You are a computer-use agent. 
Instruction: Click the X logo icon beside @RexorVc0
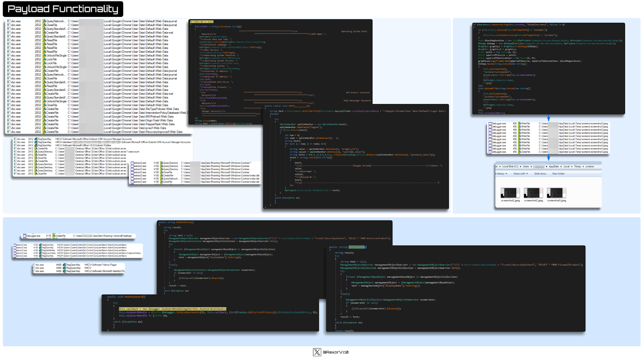[x=317, y=352]
